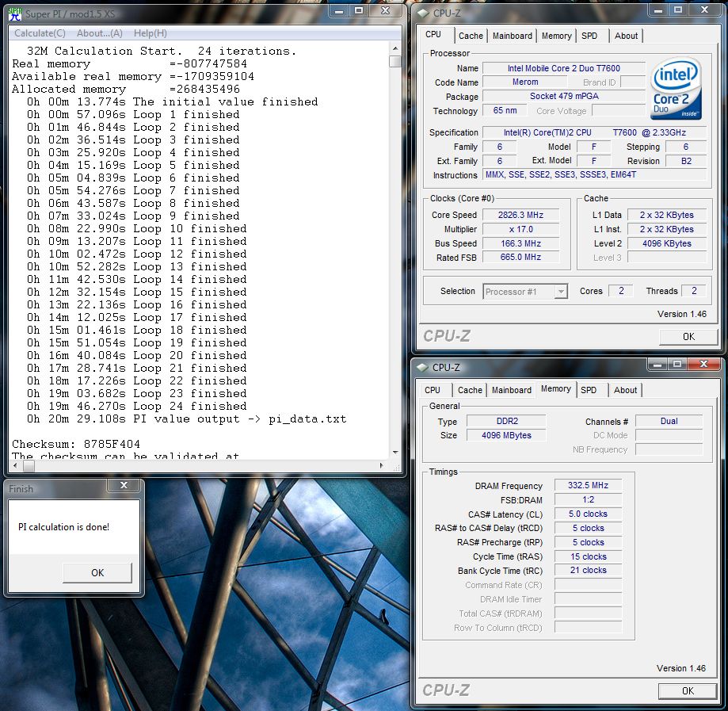Close the bottom CPU-Z window

click(x=704, y=365)
